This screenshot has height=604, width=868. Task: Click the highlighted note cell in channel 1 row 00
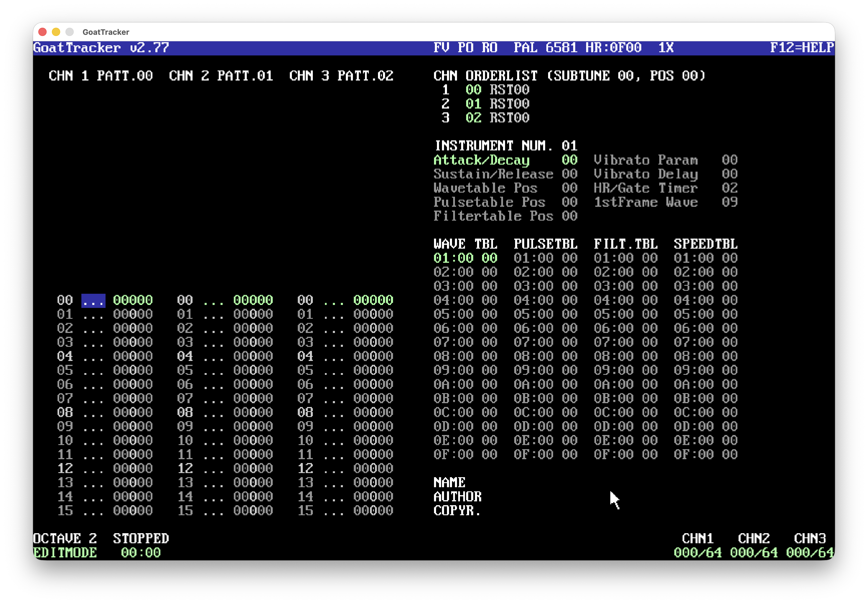(x=93, y=300)
